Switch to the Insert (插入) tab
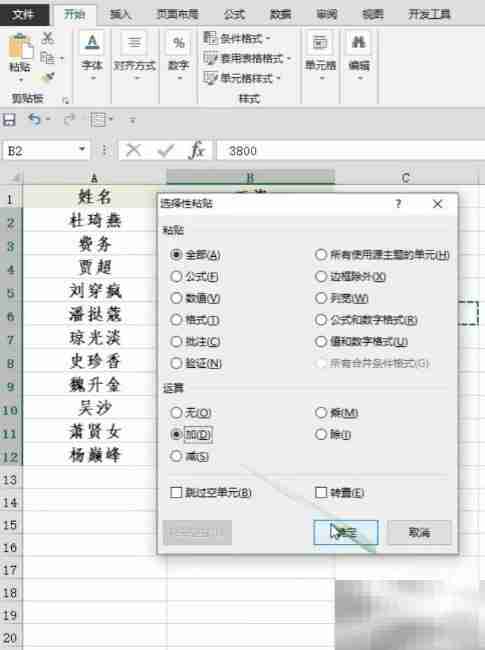This screenshot has height=650, width=485. (121, 15)
